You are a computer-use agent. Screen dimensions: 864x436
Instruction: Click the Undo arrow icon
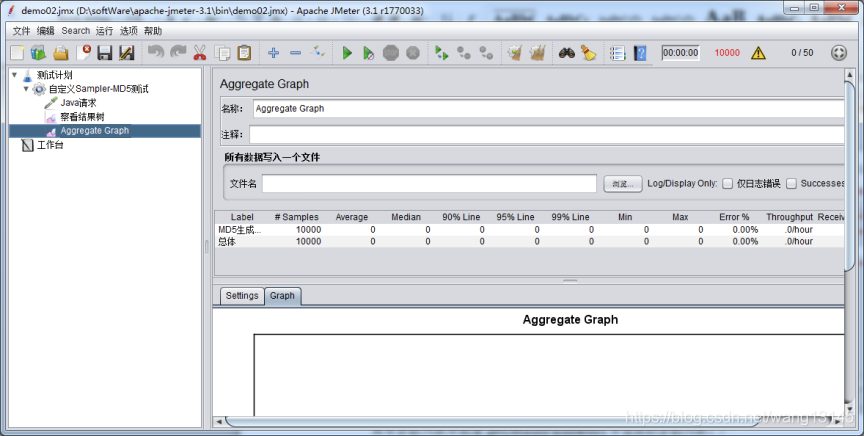[156, 52]
